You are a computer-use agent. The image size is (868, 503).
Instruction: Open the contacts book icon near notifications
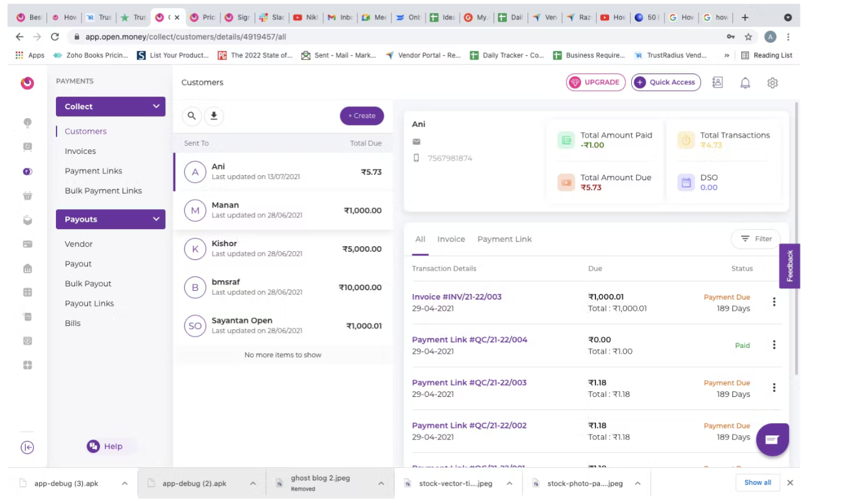tap(717, 82)
